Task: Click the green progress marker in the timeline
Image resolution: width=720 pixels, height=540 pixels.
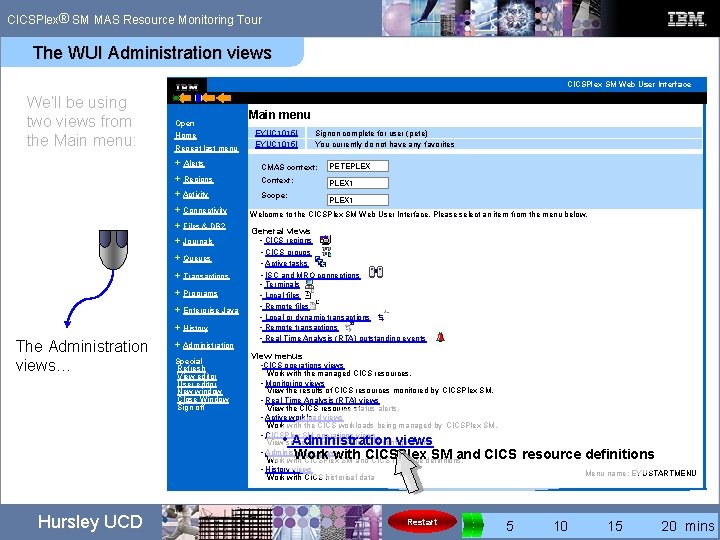Action: point(472,525)
